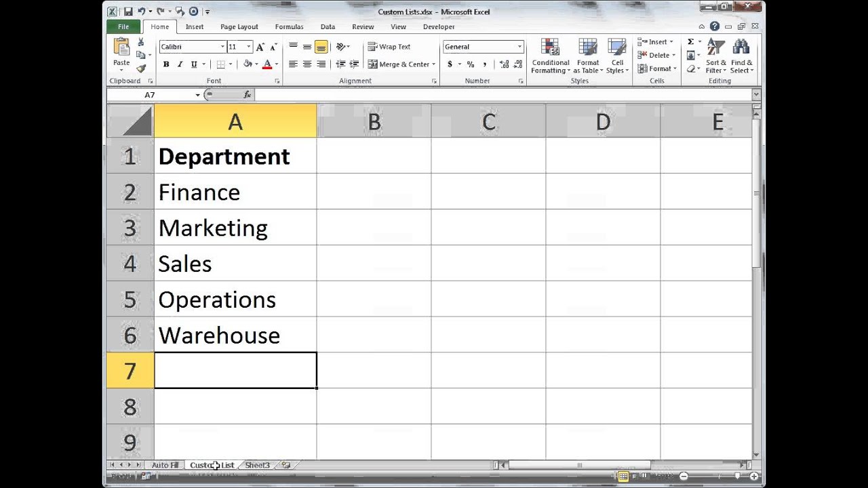Screen dimensions: 868x488
Task: Toggle Bold formatting
Action: [166, 64]
